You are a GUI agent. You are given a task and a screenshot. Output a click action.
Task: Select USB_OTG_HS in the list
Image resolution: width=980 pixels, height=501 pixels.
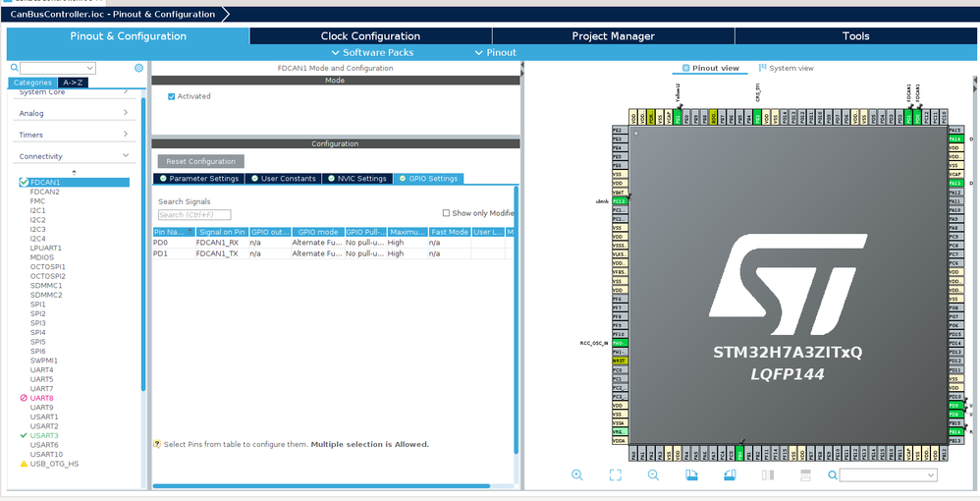point(54,464)
